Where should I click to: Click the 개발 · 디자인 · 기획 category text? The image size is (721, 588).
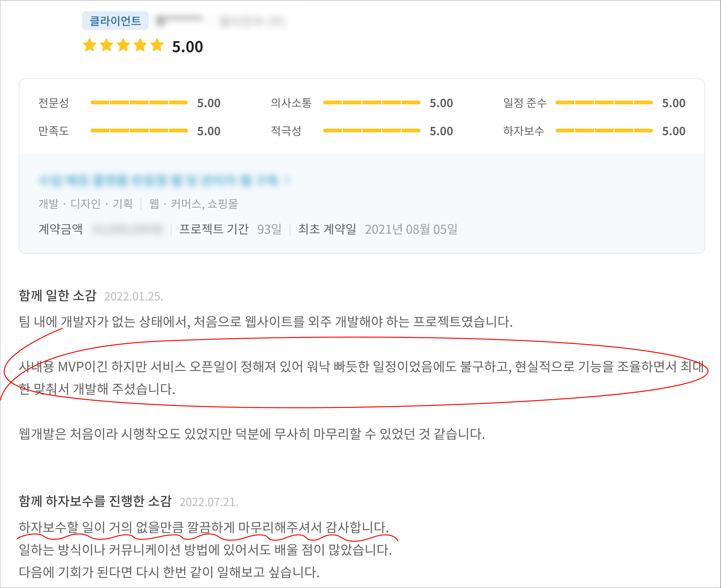pos(85,204)
